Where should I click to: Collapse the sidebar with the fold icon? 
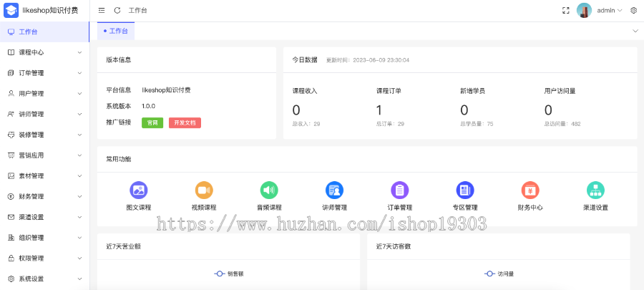pos(102,10)
